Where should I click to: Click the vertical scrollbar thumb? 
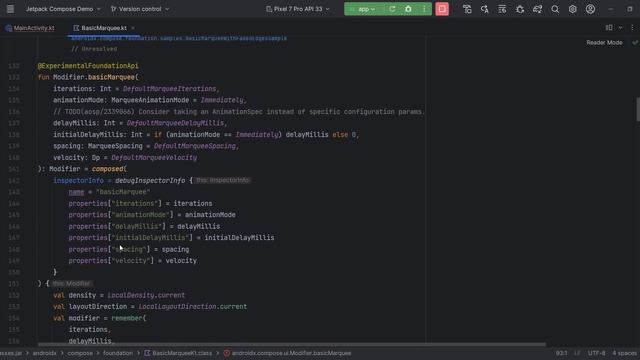click(638, 109)
